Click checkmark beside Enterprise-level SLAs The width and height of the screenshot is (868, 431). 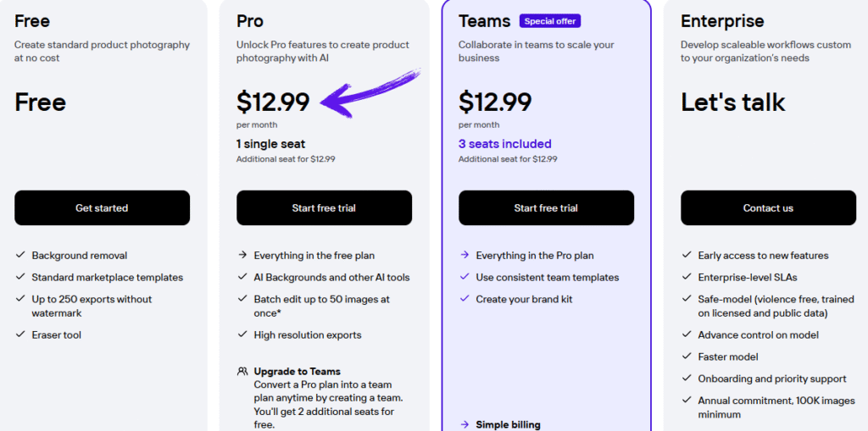(687, 277)
